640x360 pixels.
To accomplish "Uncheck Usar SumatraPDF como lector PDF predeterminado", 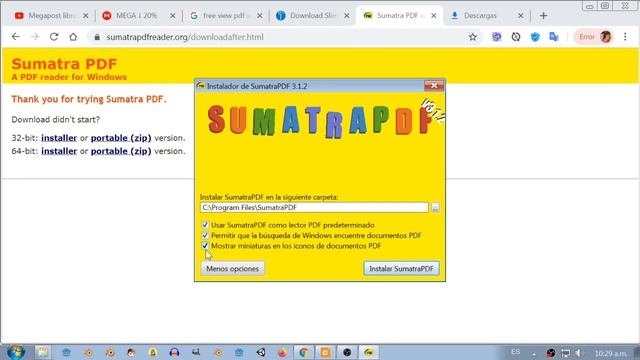I will (205, 225).
